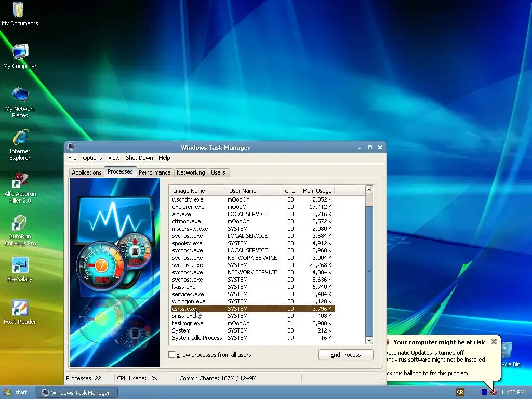Select the alg.exe process row

[x=252, y=214]
